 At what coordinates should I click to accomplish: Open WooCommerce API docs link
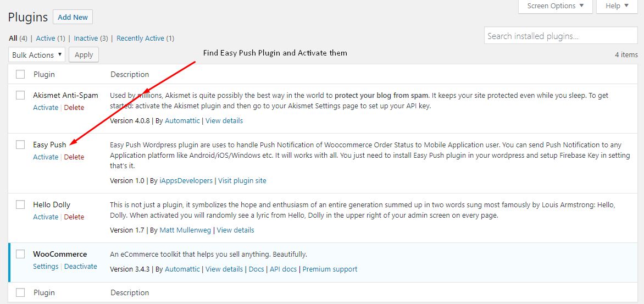283,269
